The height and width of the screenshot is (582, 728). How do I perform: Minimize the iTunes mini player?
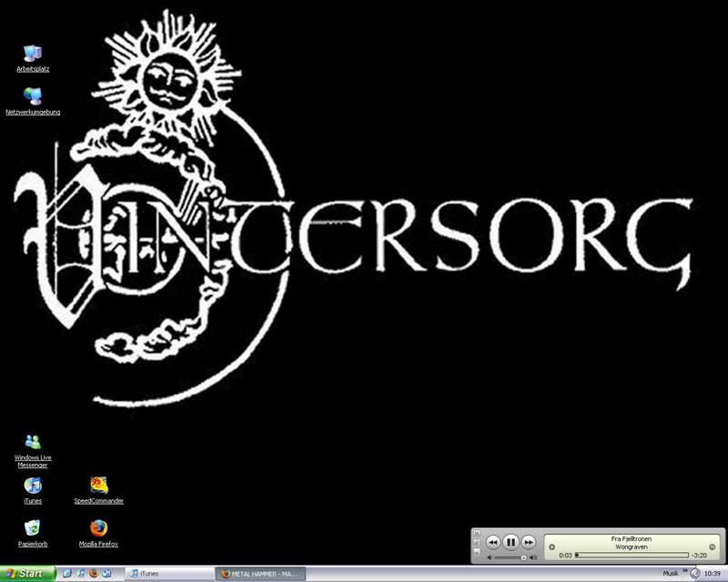[476, 552]
